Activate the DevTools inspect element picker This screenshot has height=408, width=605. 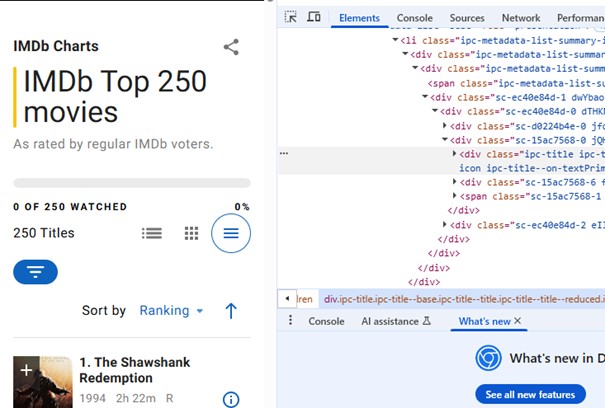pos(291,17)
